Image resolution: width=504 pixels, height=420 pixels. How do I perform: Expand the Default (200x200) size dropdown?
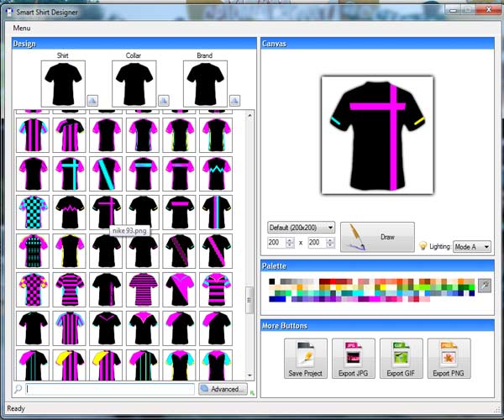click(302, 228)
